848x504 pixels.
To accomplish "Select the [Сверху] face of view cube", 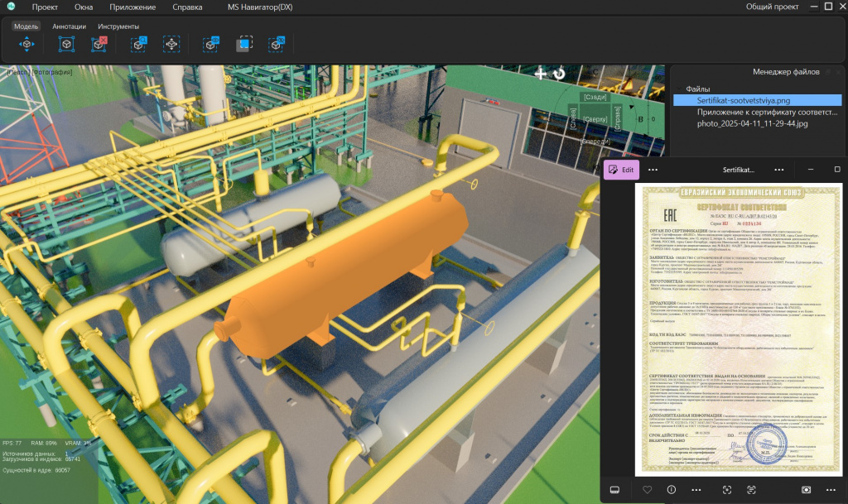I will 595,119.
